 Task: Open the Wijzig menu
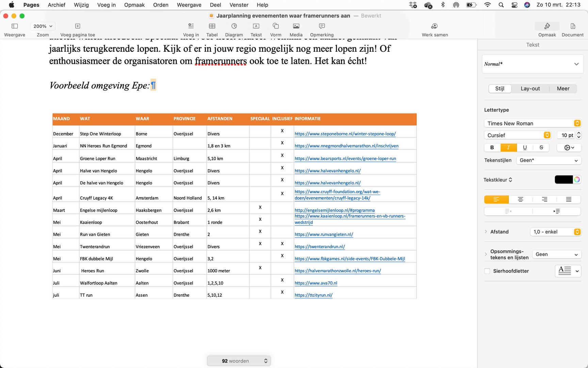(x=81, y=5)
